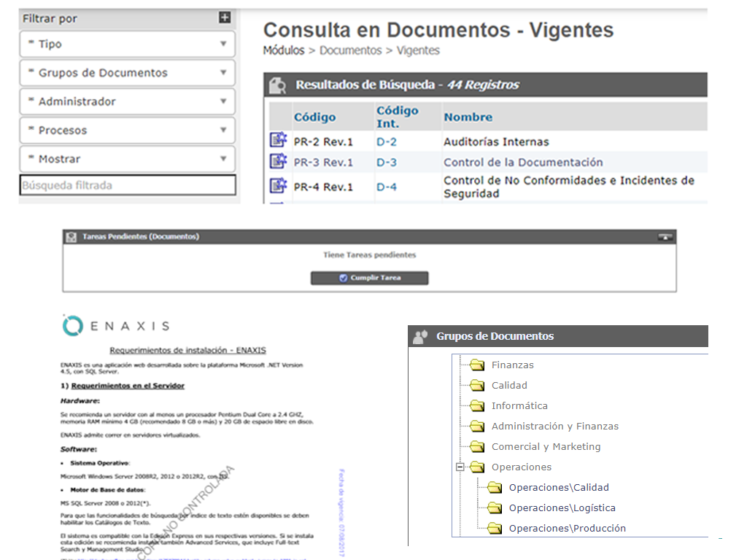Focus the Búsqueda filtrada search field

(128, 185)
